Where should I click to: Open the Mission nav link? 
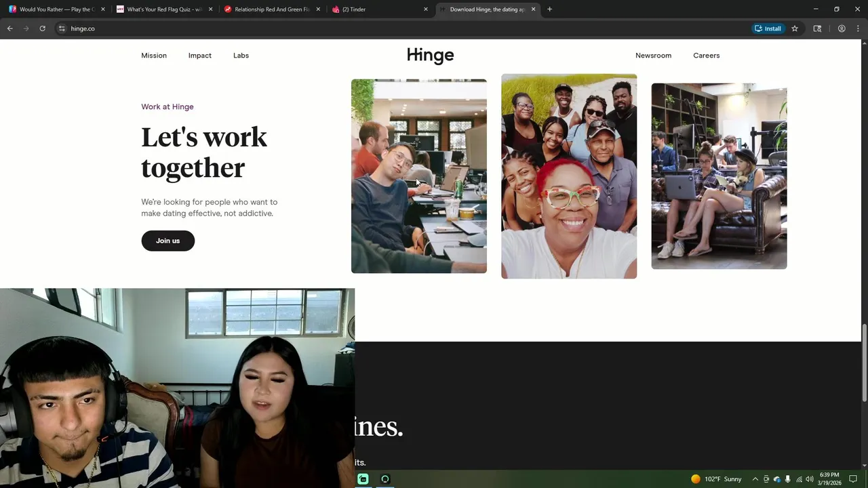point(154,56)
